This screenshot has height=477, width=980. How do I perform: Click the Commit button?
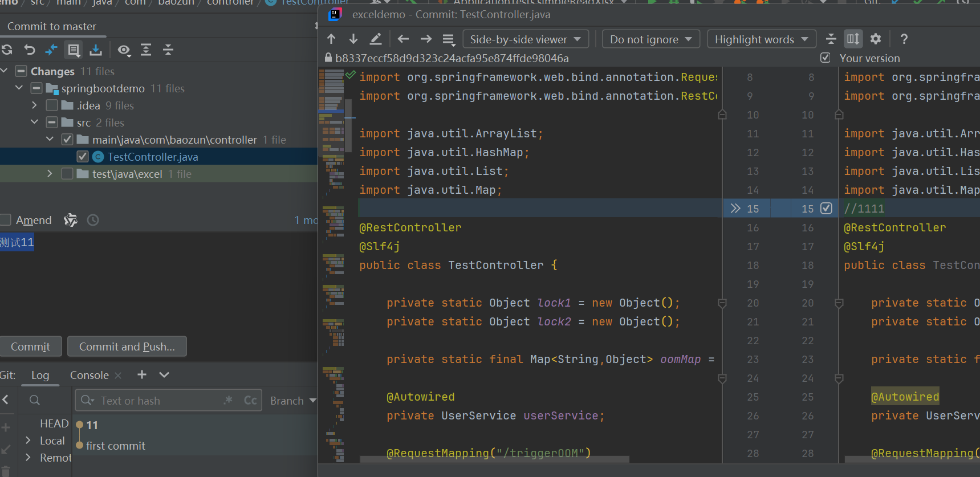[x=30, y=346]
